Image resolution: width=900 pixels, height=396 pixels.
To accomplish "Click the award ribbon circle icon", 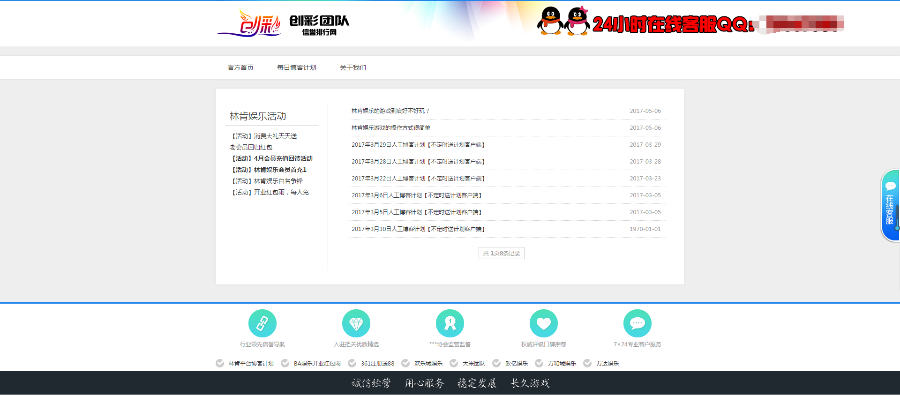I will point(450,323).
